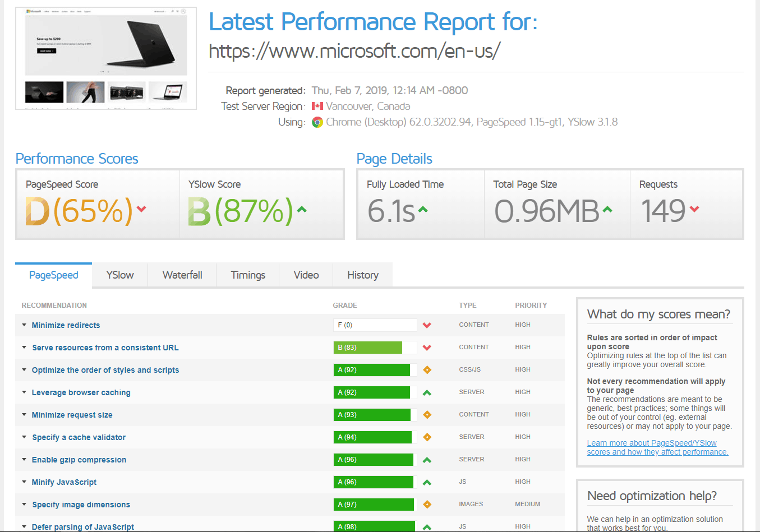Image resolution: width=760 pixels, height=532 pixels.
Task: Click red down arrow for Minimize redirects
Action: (x=427, y=325)
